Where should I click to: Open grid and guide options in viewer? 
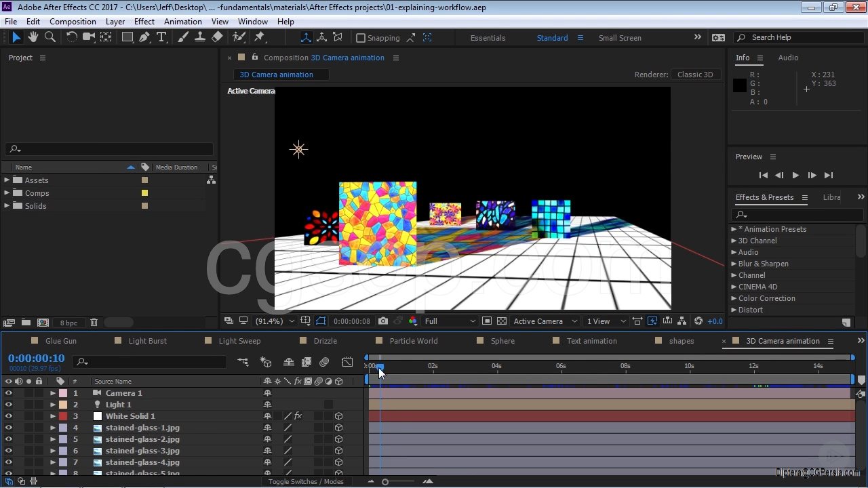pyautogui.click(x=306, y=321)
